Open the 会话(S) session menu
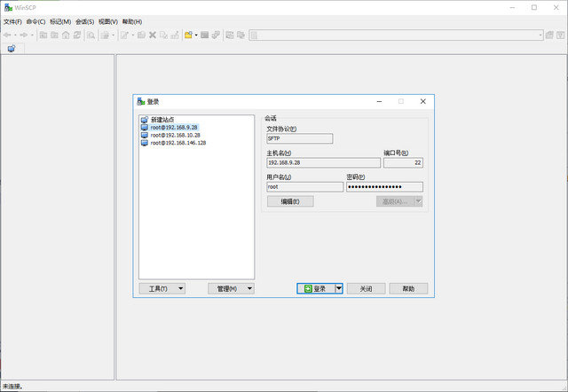The width and height of the screenshot is (568, 392). (85, 20)
